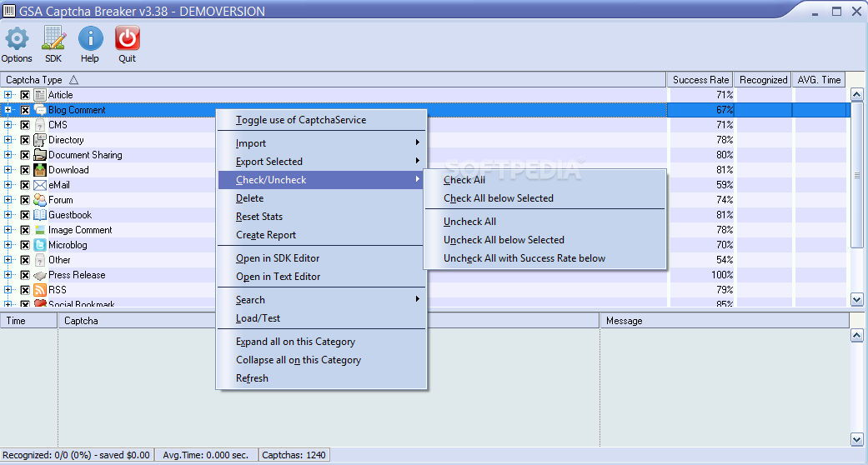Select Check All below Selected
868x465 pixels.
pos(544,198)
